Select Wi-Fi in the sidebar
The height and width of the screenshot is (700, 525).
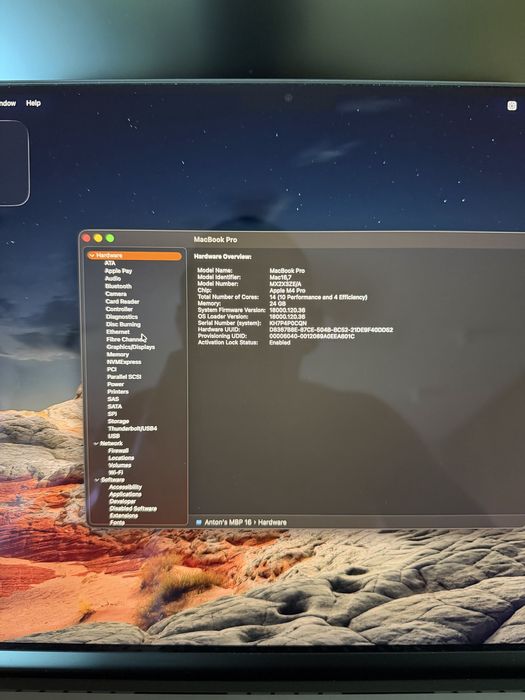click(x=116, y=472)
